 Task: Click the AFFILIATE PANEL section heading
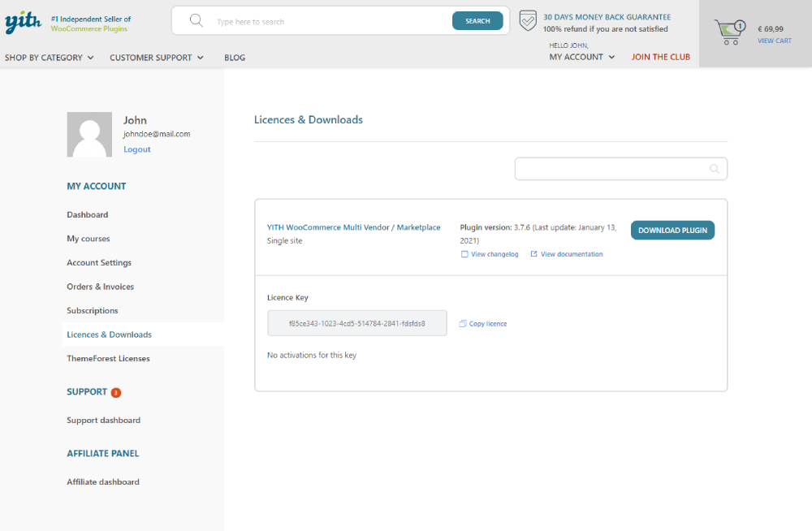point(102,454)
